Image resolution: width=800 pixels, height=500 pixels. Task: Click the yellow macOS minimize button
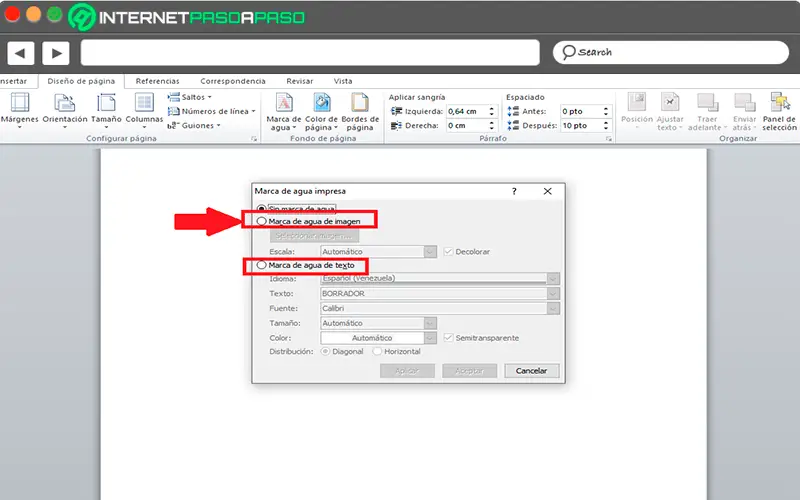(x=34, y=14)
